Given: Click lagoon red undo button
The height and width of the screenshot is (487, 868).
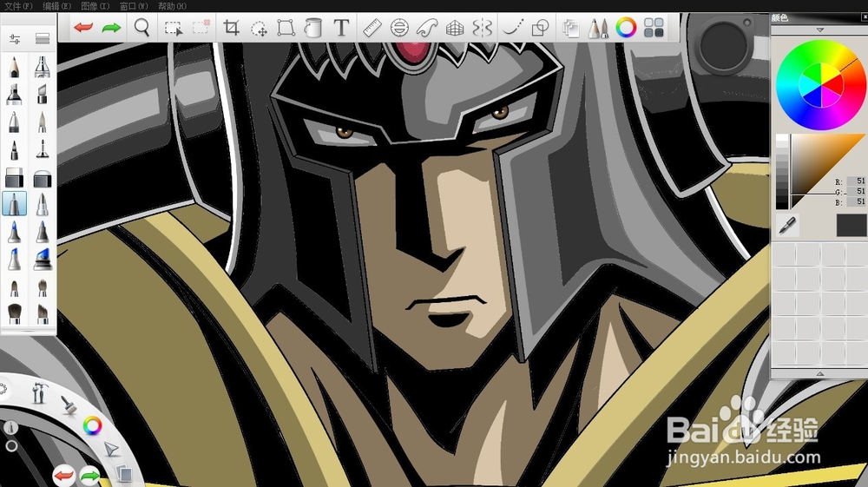Looking at the screenshot, I should 63,475.
